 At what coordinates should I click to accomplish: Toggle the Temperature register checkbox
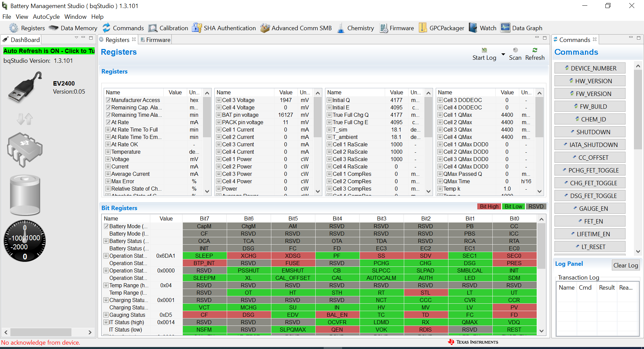point(108,152)
